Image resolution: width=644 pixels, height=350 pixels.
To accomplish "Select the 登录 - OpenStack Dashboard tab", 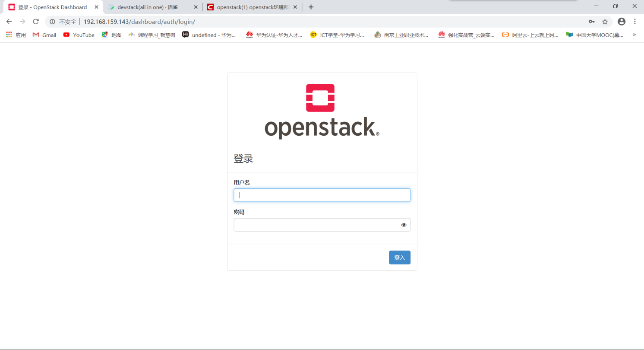I will coord(52,7).
